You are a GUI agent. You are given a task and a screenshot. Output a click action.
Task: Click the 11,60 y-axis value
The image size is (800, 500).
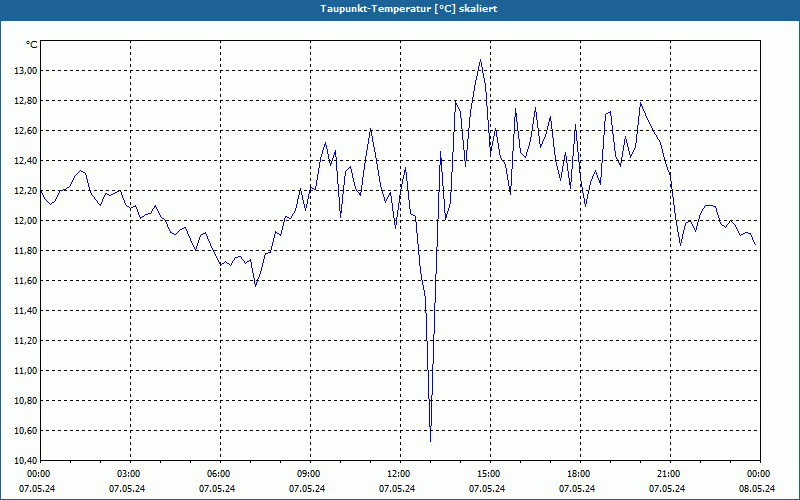pos(26,281)
